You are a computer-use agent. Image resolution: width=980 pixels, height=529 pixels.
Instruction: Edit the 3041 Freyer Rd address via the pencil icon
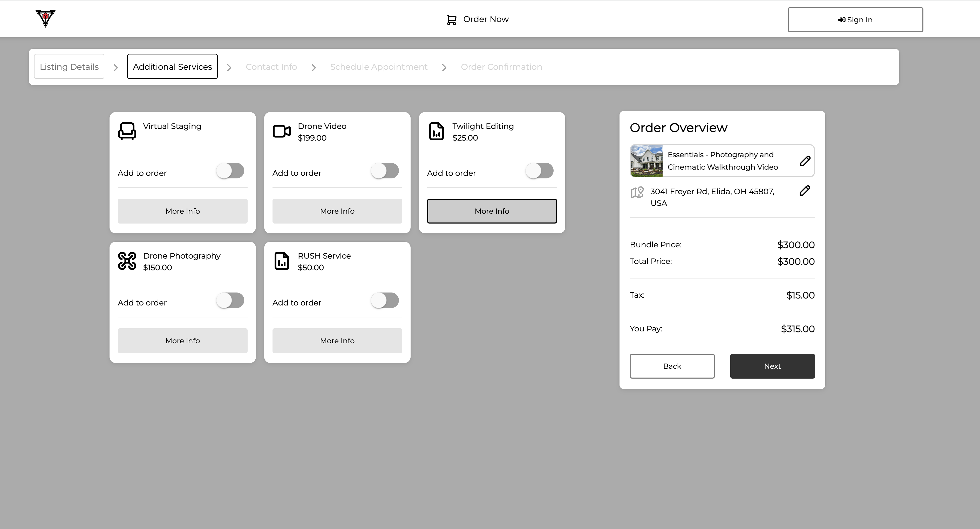click(805, 190)
